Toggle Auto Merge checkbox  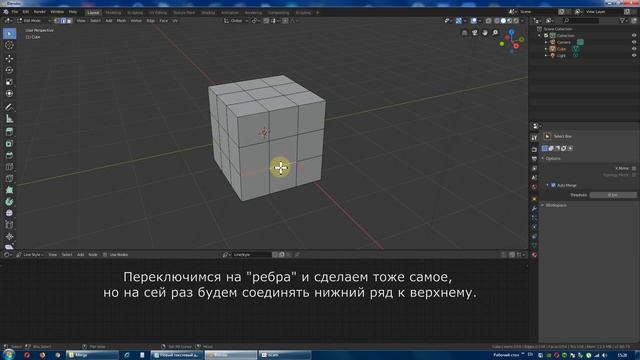(553, 185)
